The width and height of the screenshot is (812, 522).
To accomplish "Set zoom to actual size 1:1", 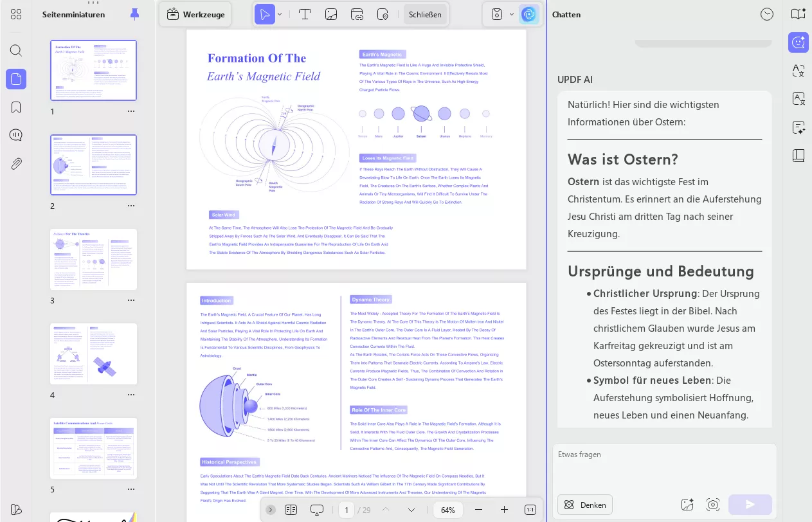I will pyautogui.click(x=530, y=509).
